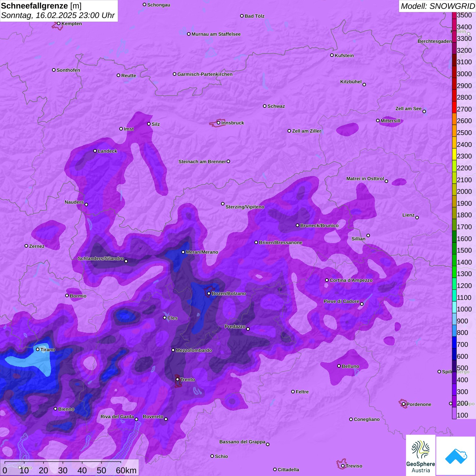This screenshot has width=476, height=476.
Task: Click the blue cloud logo icon
Action: pos(456,456)
